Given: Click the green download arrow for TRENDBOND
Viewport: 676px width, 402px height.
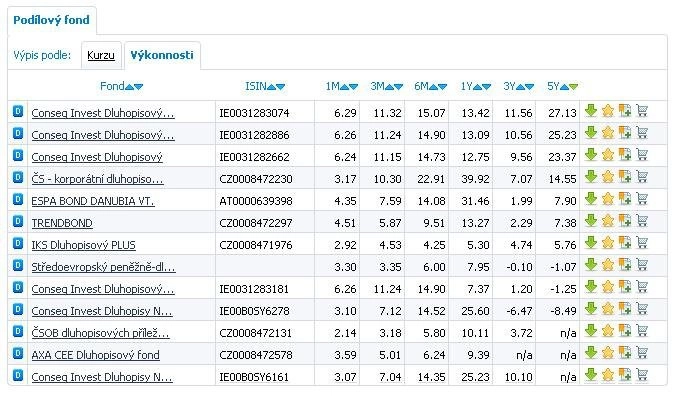Looking at the screenshot, I should pos(591,221).
